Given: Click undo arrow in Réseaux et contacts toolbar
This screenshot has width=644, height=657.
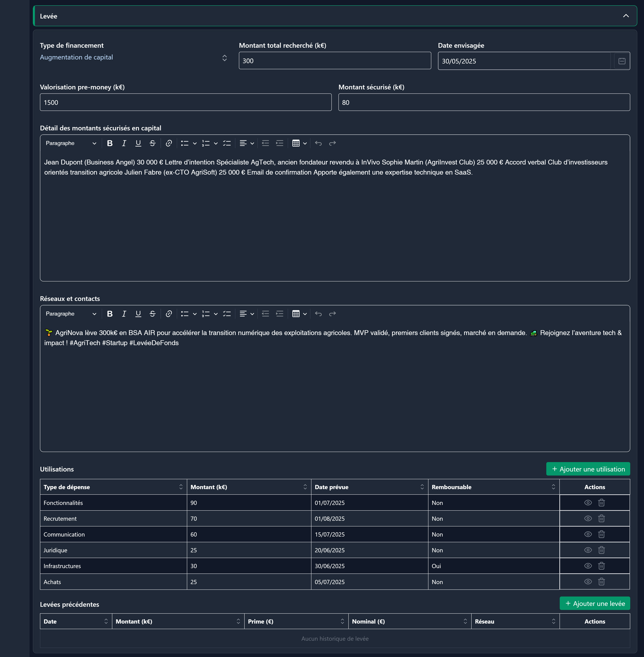Looking at the screenshot, I should (318, 314).
